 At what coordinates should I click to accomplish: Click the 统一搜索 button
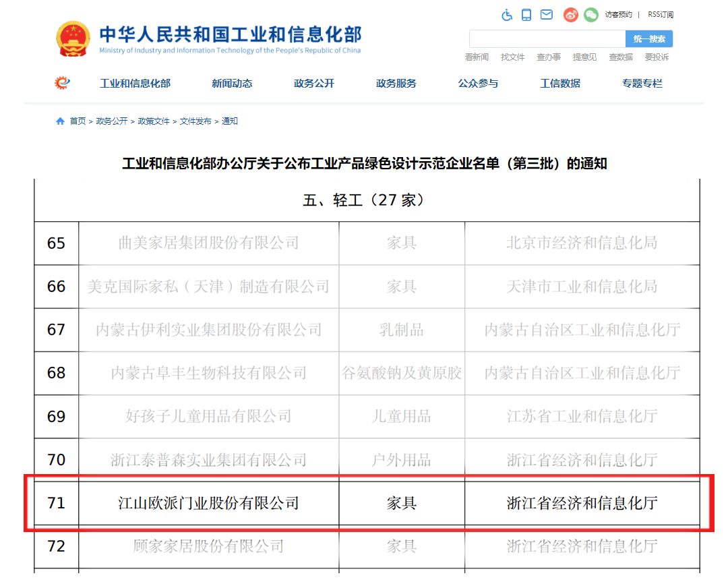[649, 39]
